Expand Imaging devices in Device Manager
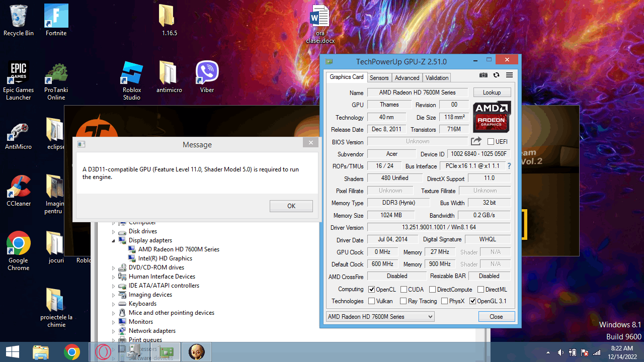This screenshot has height=362, width=644. click(114, 295)
